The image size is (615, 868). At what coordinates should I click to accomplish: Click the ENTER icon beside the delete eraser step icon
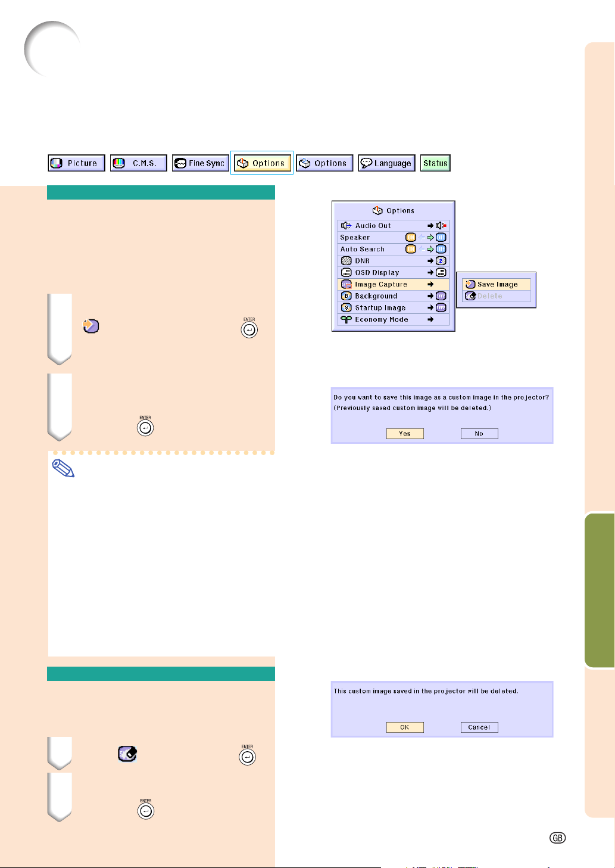(x=248, y=755)
